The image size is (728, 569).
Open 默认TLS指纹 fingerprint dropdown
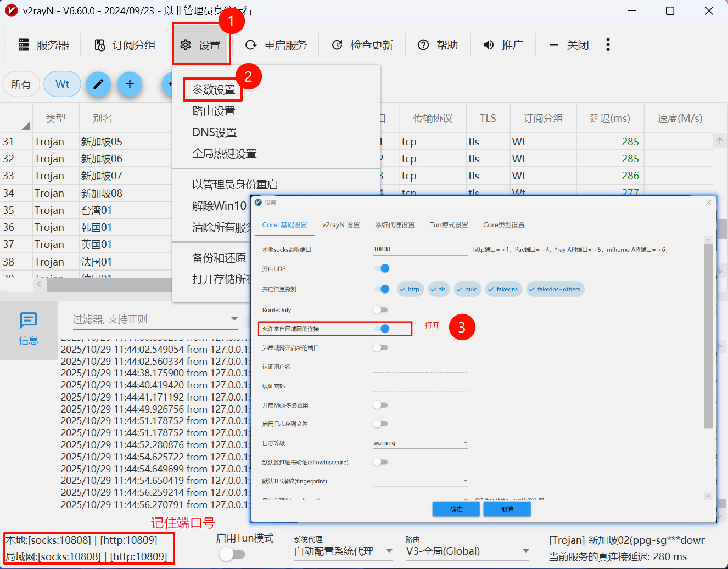point(421,481)
